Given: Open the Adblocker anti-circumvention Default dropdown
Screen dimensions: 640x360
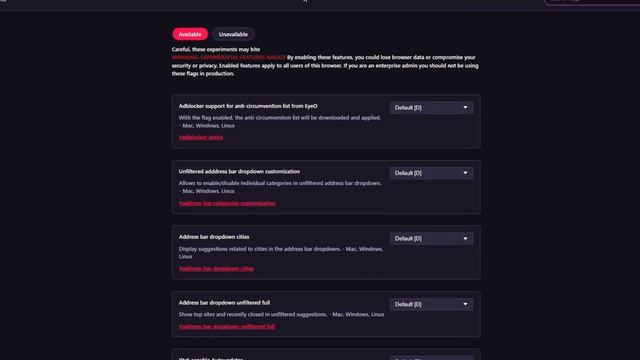Looking at the screenshot, I should 431,108.
